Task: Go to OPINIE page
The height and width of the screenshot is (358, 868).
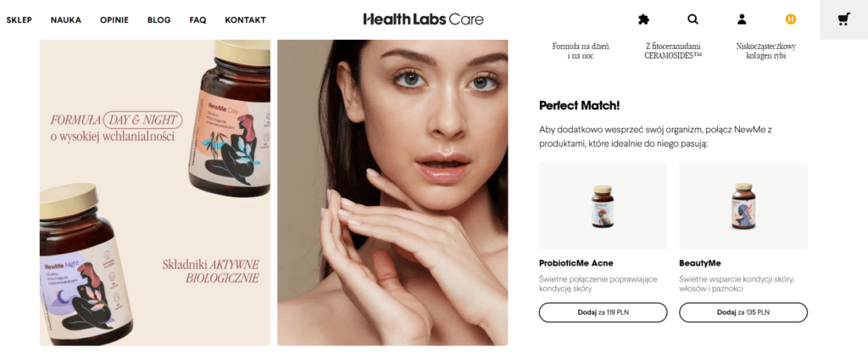Action: [x=114, y=20]
